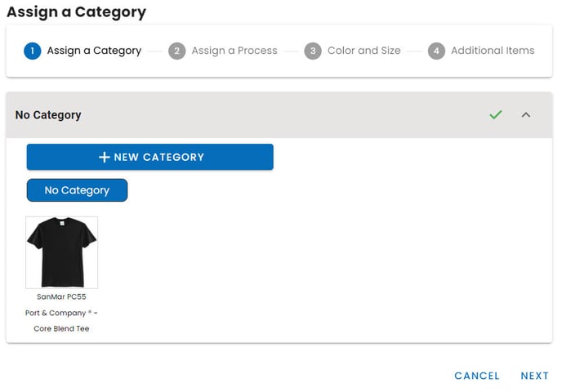562x392 pixels.
Task: Proceed with the NEXT button
Action: tap(534, 376)
